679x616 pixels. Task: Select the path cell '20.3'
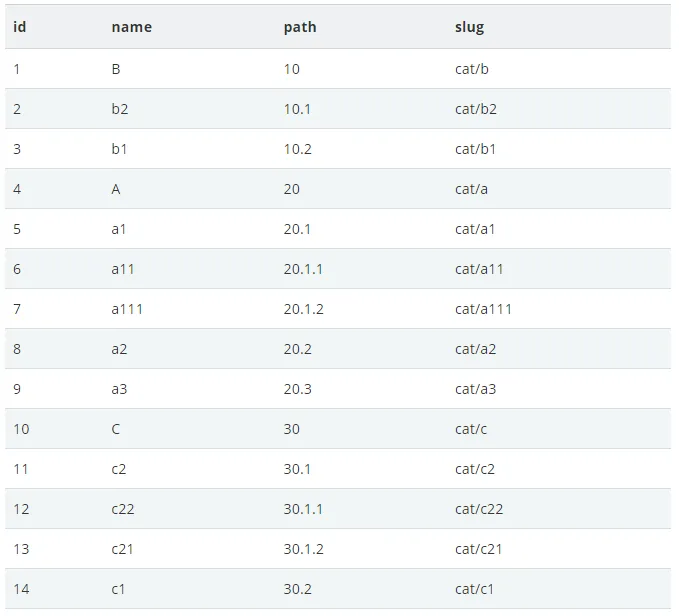(297, 389)
